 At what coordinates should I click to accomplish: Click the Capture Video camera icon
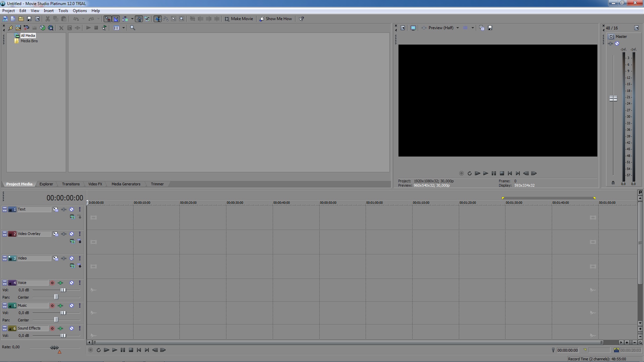pyautogui.click(x=26, y=28)
